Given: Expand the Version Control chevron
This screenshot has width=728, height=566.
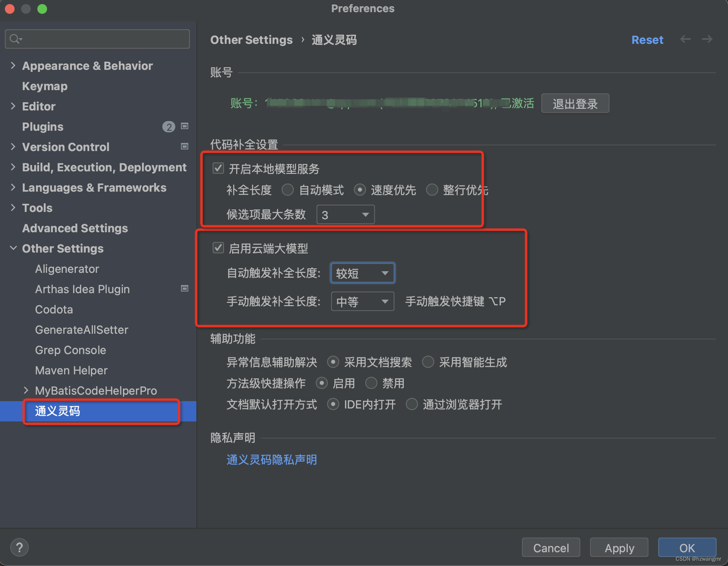Looking at the screenshot, I should [x=13, y=147].
